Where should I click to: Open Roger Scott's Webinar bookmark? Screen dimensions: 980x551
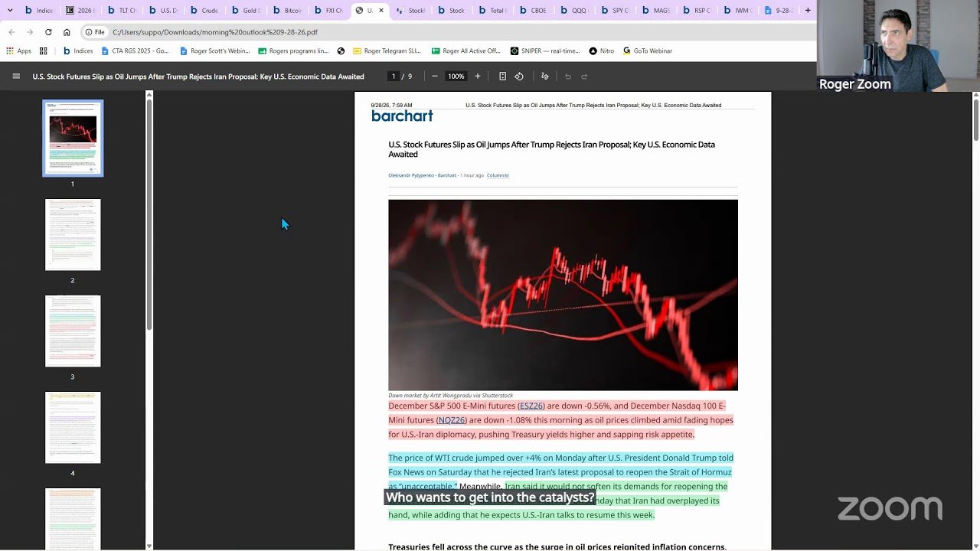click(215, 51)
